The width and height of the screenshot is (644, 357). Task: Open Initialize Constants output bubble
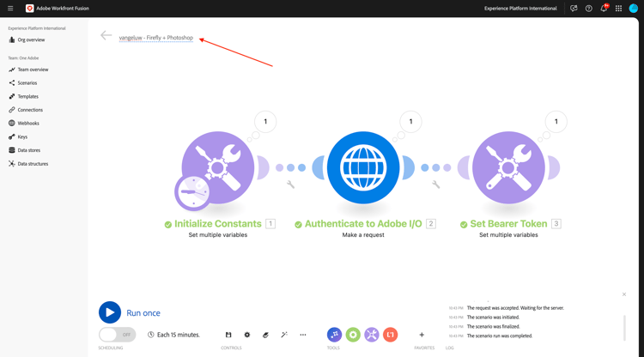265,122
